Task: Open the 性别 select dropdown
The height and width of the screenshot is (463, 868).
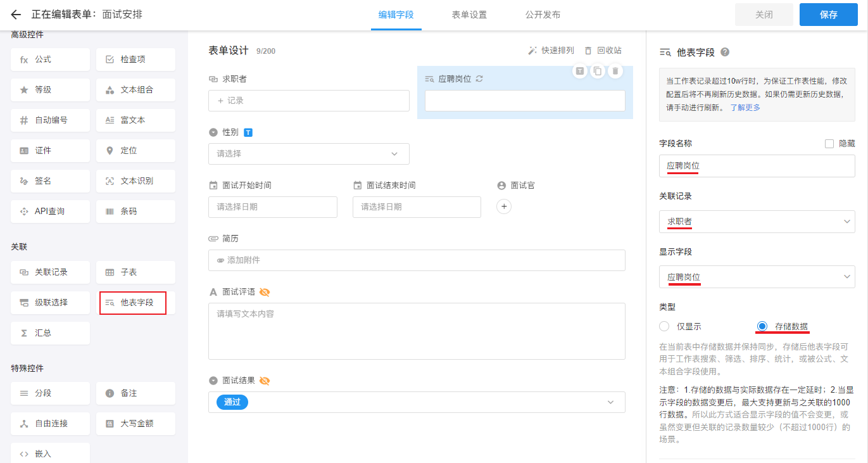Action: [309, 154]
